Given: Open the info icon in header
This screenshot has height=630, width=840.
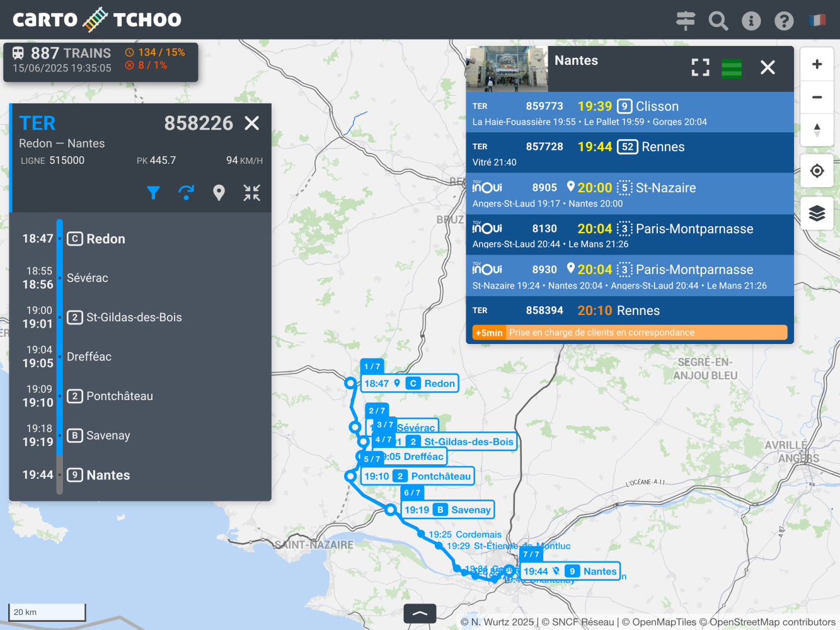Looking at the screenshot, I should [751, 21].
